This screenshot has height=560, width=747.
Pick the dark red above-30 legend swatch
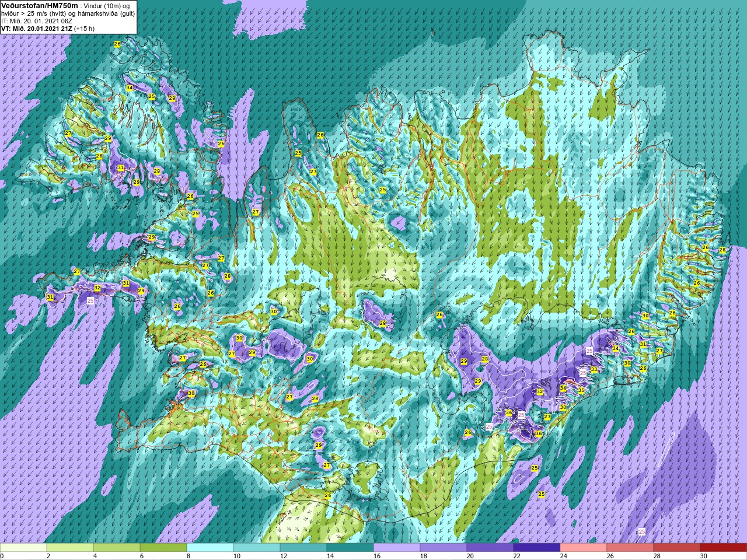[x=724, y=548]
